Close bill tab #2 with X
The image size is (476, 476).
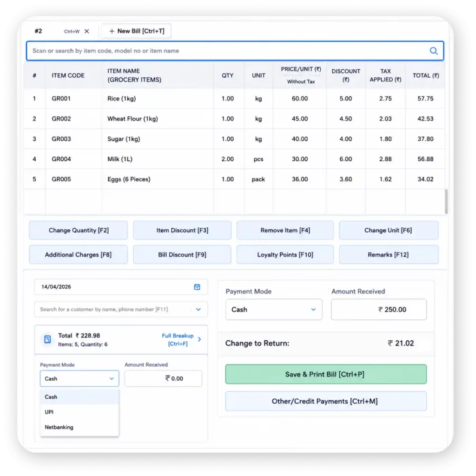click(87, 31)
